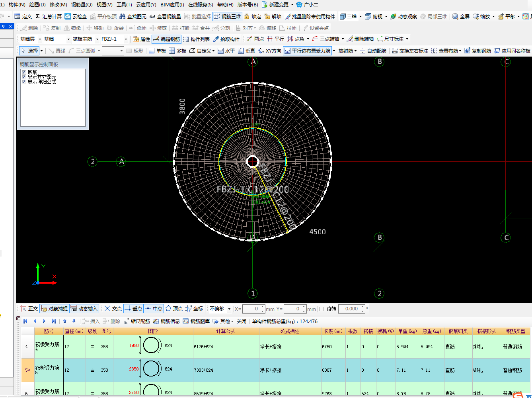Open the 绘图(D) menu
The image size is (532, 398).
(37, 5)
